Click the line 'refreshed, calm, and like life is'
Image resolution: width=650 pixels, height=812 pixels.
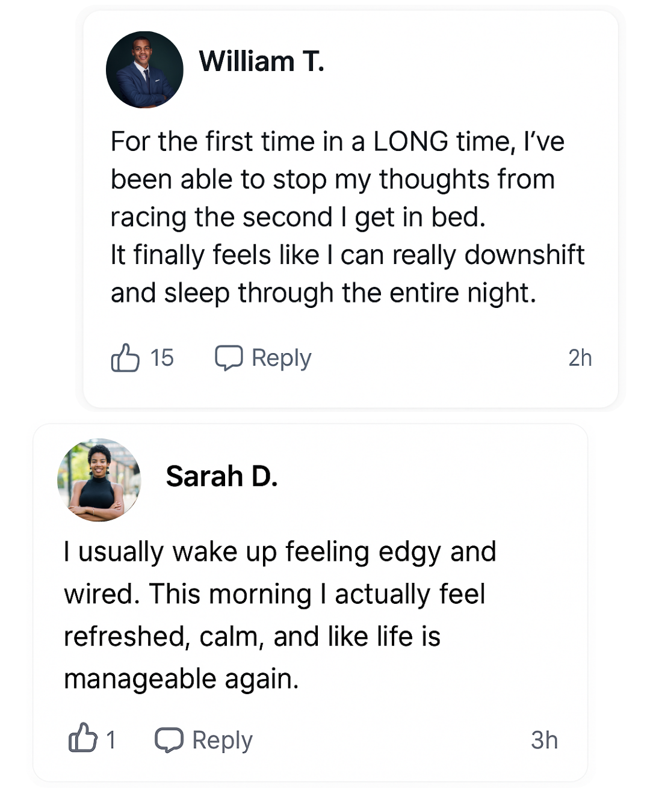click(x=252, y=636)
